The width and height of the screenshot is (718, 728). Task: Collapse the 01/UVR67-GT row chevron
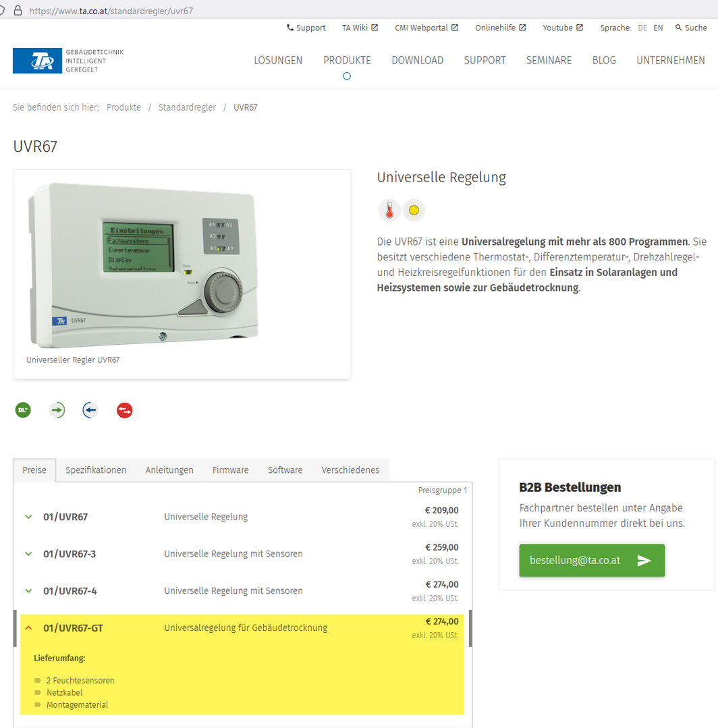[x=28, y=627]
